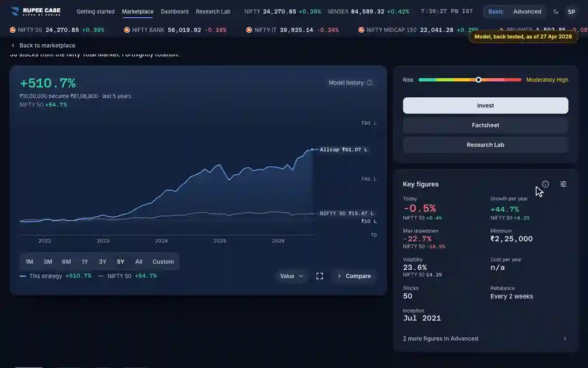The width and height of the screenshot is (588, 368).
Task: Click the Invest button
Action: [x=486, y=106]
